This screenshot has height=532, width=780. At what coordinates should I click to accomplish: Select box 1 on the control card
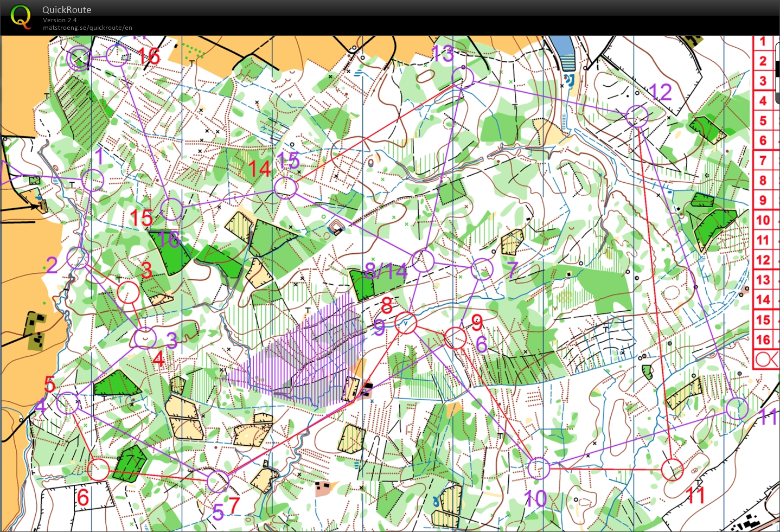[x=763, y=42]
